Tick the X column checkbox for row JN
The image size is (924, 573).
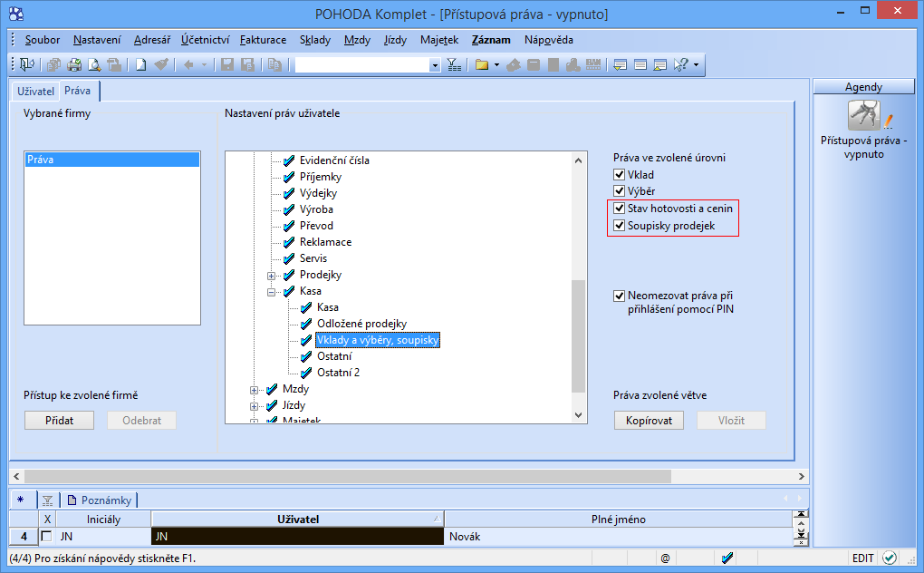tap(46, 537)
